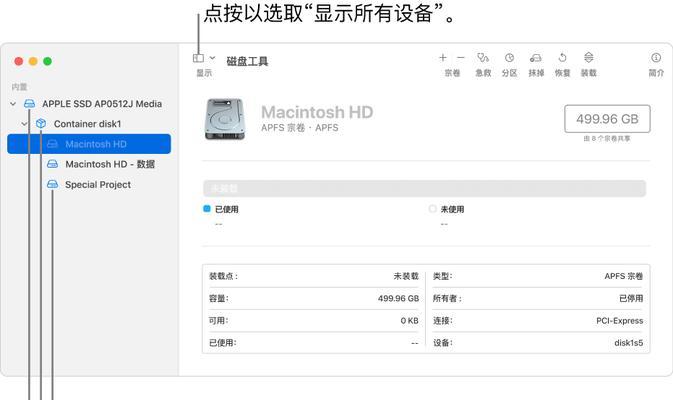
Task: Click the 已停用 owner value
Action: 631,298
